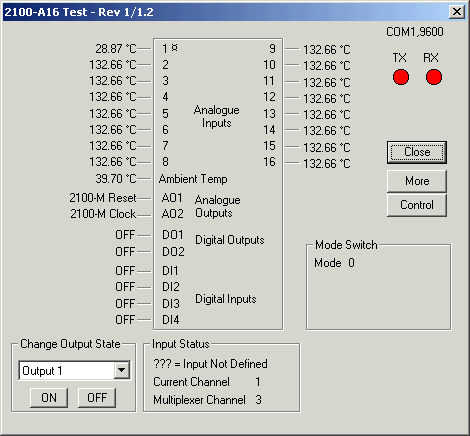Image resolution: width=470 pixels, height=436 pixels.
Task: Close the 2100-A16 Test window
Action: [x=457, y=12]
